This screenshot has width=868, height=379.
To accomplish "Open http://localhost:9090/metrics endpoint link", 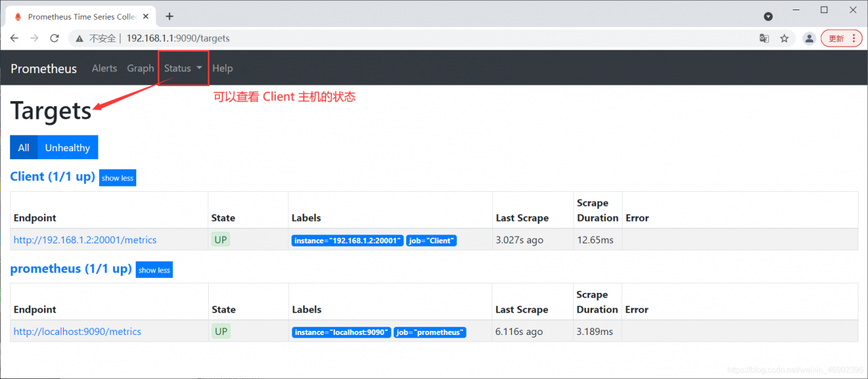I will pos(77,332).
